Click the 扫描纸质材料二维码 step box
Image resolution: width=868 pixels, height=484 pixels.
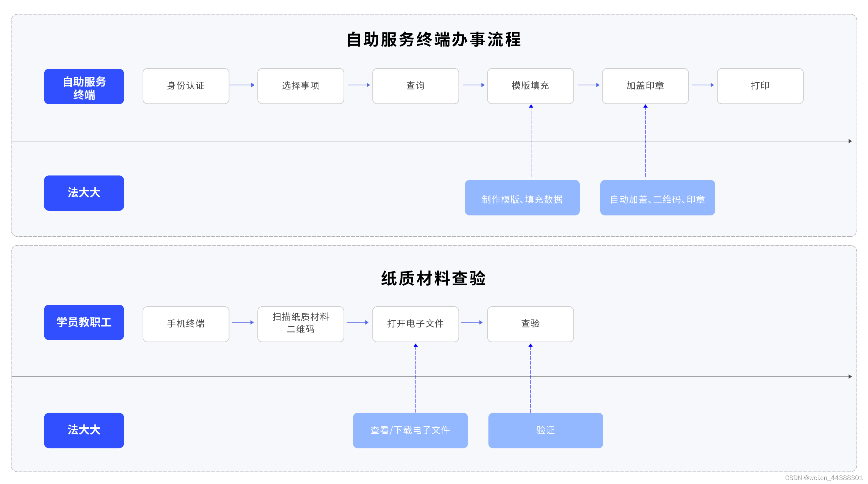301,324
